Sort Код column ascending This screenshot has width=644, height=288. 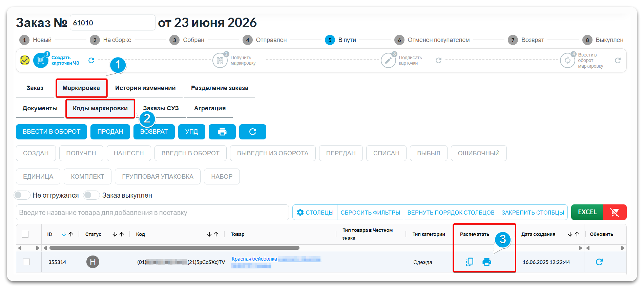216,234
